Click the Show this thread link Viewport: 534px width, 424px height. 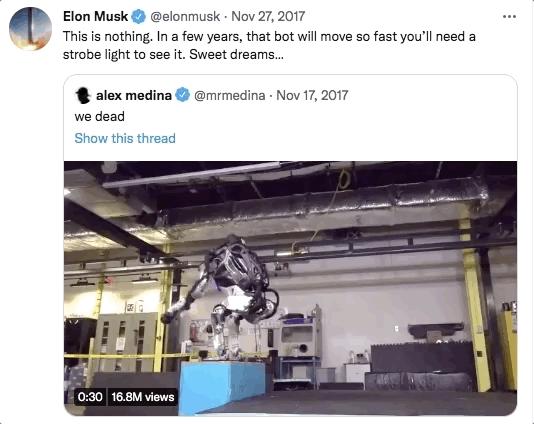[125, 139]
